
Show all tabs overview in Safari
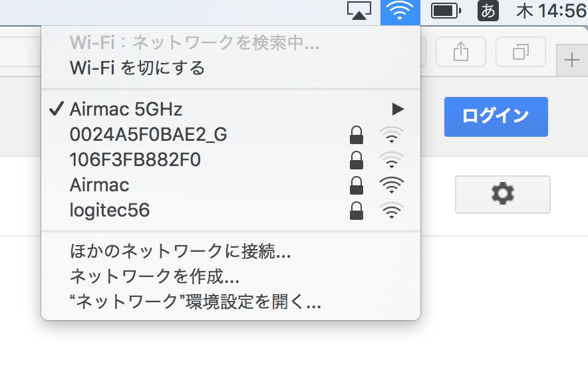(x=521, y=52)
